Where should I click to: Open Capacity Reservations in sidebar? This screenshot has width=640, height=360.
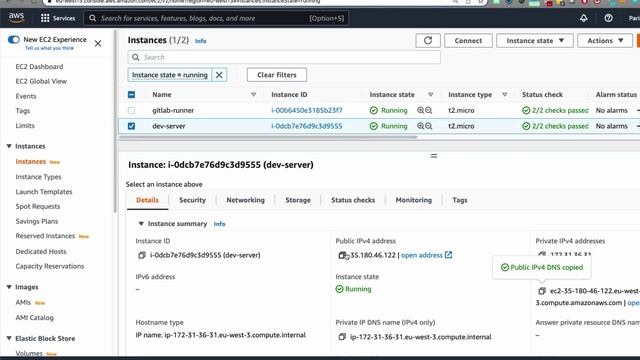point(50,266)
